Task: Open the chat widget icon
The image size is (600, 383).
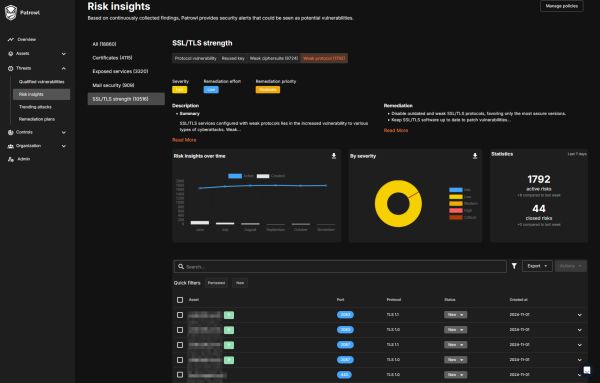Action: (587, 370)
